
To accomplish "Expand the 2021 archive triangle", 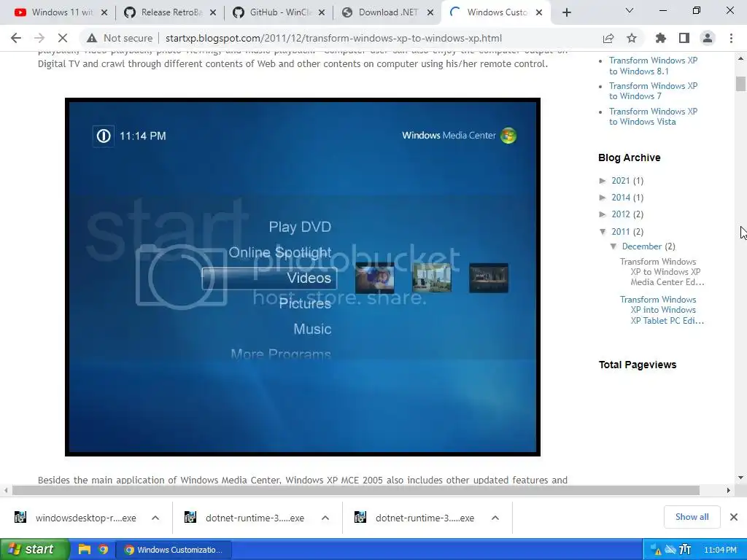I will (603, 181).
